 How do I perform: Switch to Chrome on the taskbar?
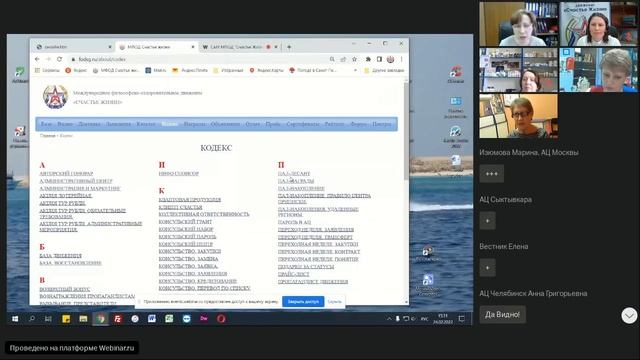point(100,319)
